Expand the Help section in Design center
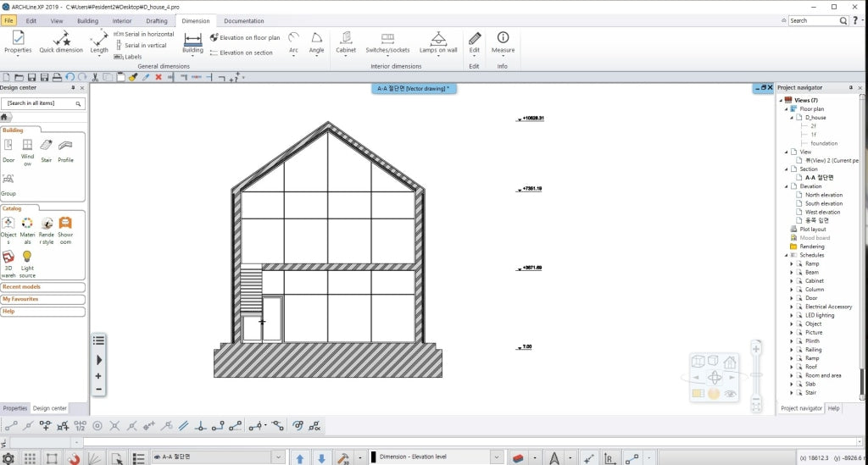 [x=42, y=312]
